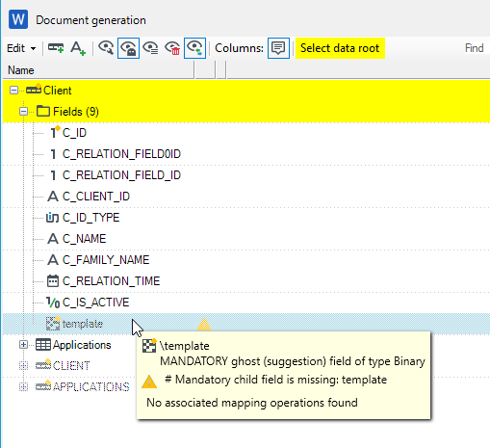Click the add text field icon
Screen dimensions: 490x448
tap(78, 48)
